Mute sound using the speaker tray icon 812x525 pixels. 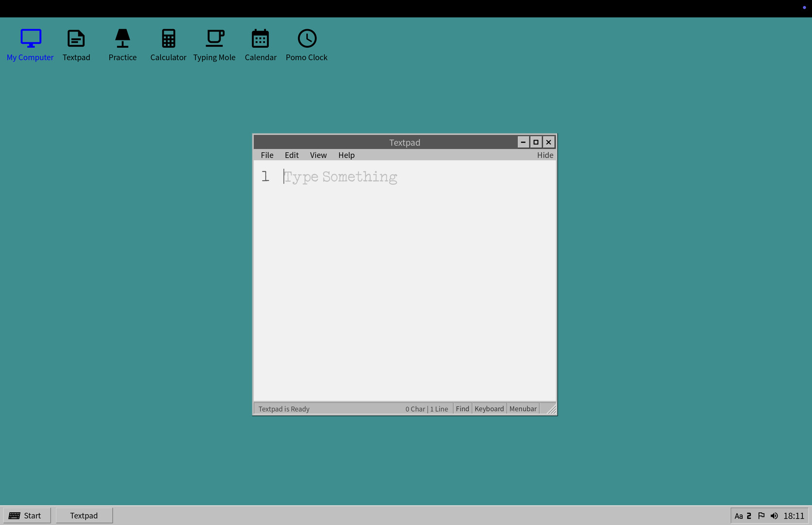click(774, 516)
